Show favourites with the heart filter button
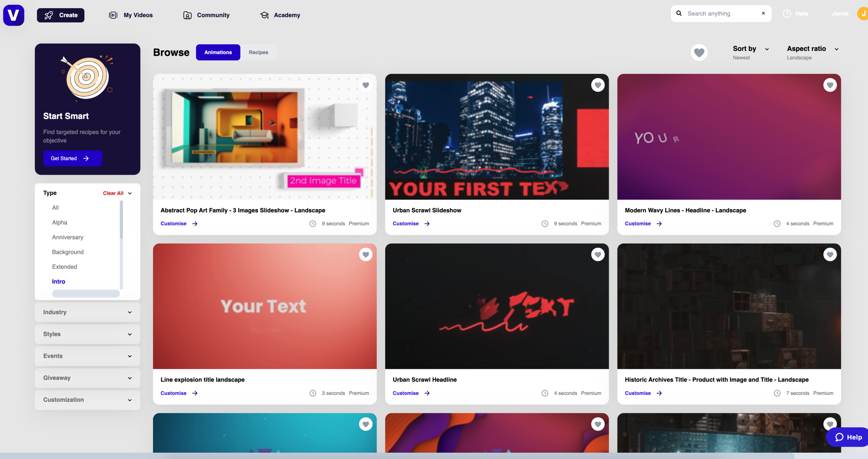 coord(699,52)
